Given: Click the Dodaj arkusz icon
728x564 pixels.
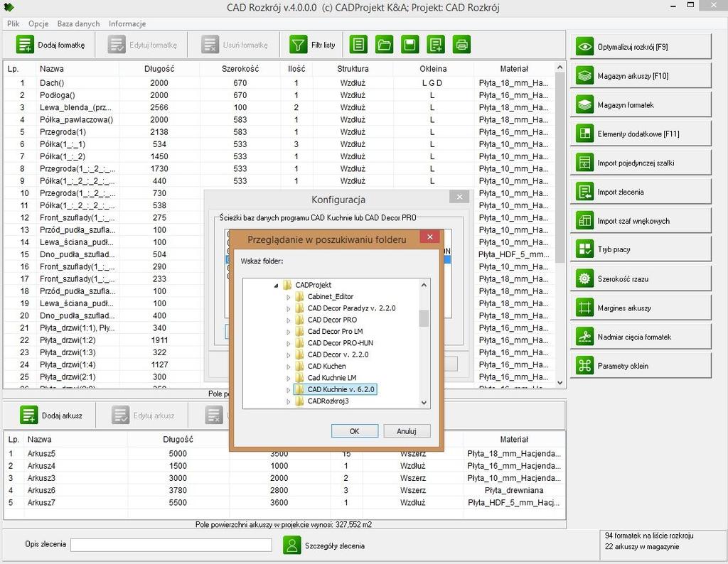Looking at the screenshot, I should [x=28, y=415].
